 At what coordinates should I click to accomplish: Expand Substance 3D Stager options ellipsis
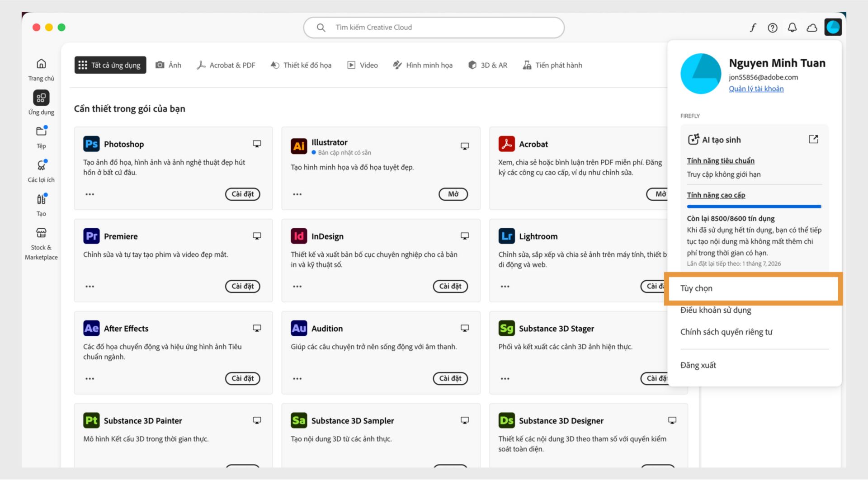505,379
